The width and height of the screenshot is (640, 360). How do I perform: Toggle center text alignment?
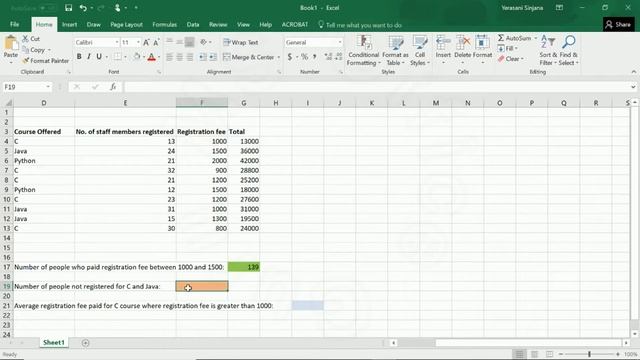coord(180,57)
